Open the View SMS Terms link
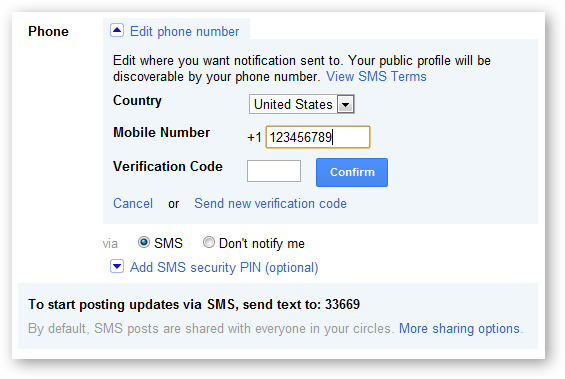565x379 pixels. coord(376,76)
